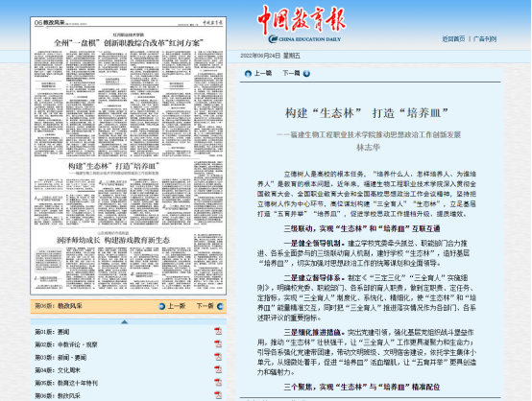Click the 上一篇 previous article arrow icon

pyautogui.click(x=248, y=74)
